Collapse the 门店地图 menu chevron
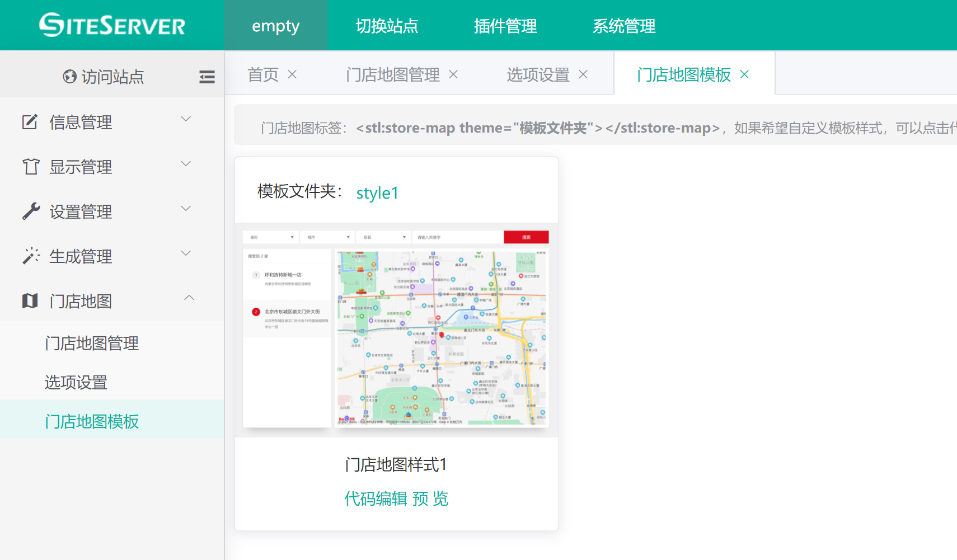 pos(189,298)
